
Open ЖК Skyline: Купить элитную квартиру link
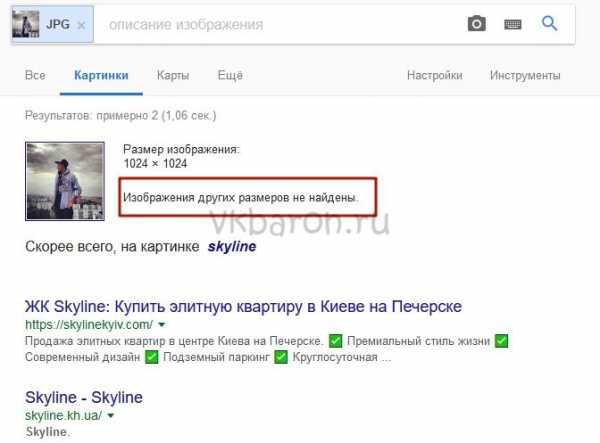click(x=243, y=306)
